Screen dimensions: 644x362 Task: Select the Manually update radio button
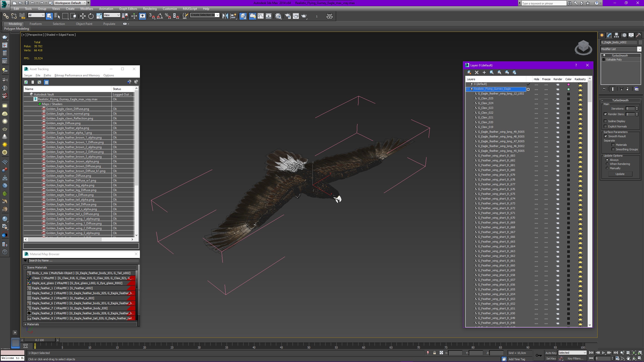pos(607,168)
